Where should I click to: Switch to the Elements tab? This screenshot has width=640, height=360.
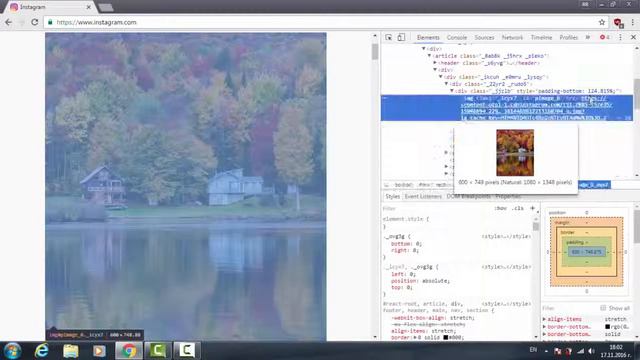[x=428, y=37]
